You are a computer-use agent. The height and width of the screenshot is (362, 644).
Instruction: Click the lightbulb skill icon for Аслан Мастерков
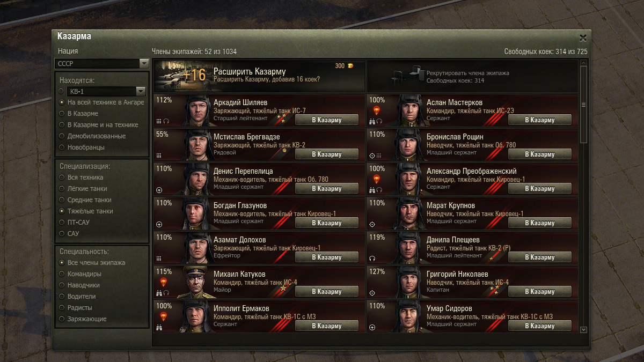tap(376, 111)
